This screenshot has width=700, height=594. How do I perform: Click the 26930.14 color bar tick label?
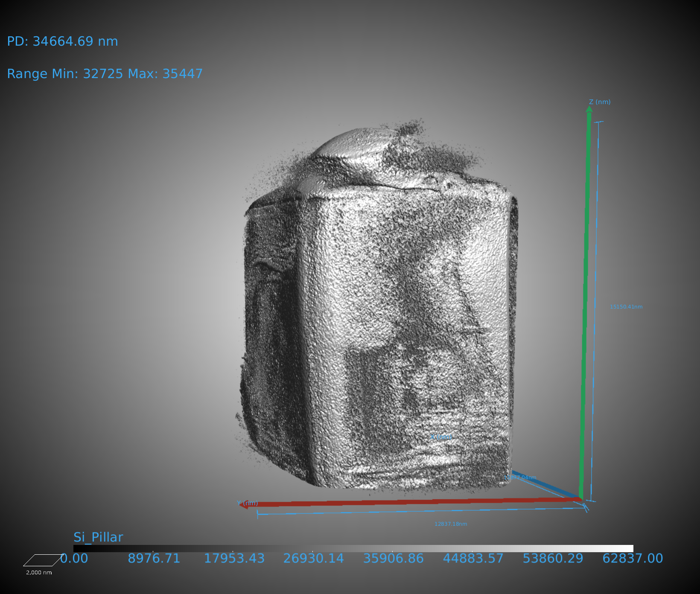pyautogui.click(x=314, y=559)
